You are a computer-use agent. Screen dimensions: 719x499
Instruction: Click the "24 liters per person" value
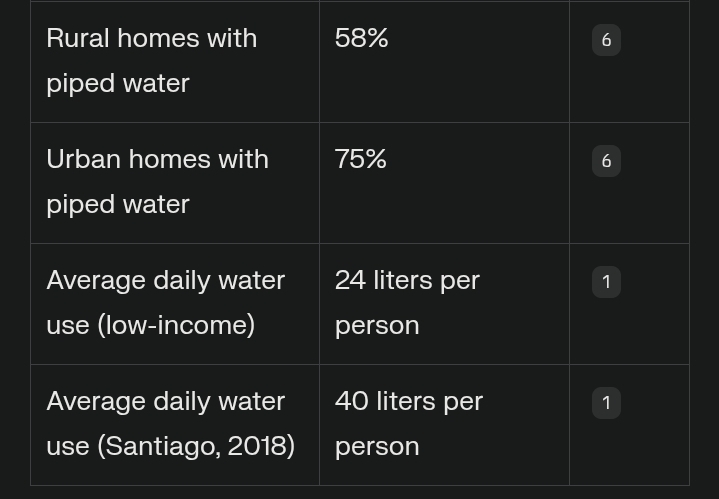[x=407, y=302]
